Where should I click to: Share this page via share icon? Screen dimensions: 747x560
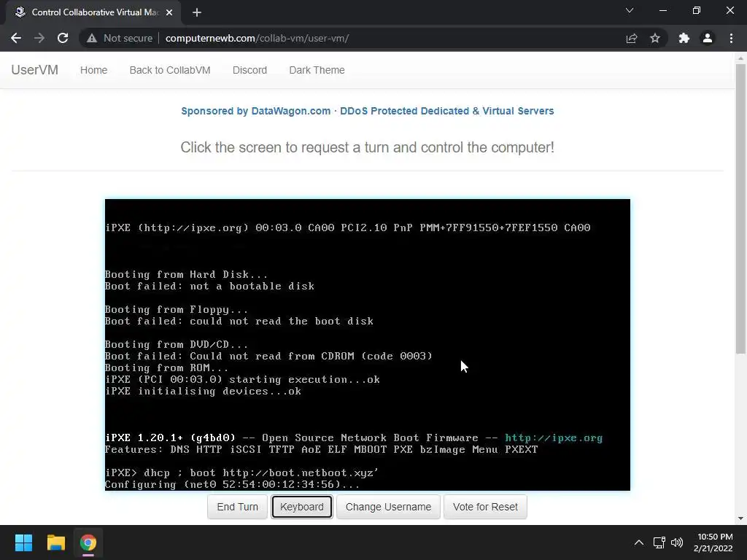click(x=632, y=38)
